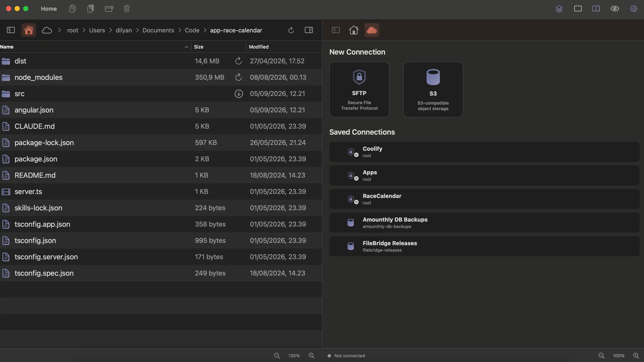Open RaceCalendar saved connection
The image size is (644, 362).
pyautogui.click(x=484, y=199)
